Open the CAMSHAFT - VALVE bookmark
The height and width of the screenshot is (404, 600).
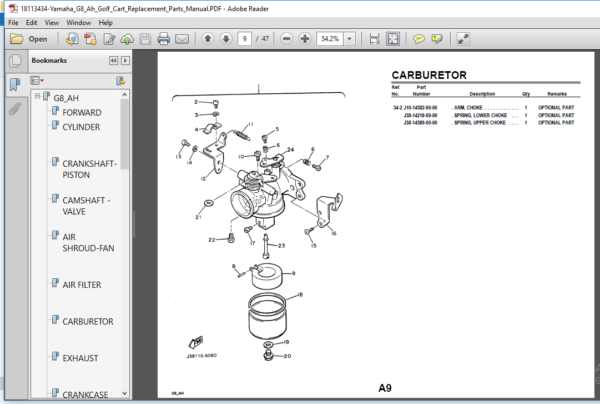point(86,206)
